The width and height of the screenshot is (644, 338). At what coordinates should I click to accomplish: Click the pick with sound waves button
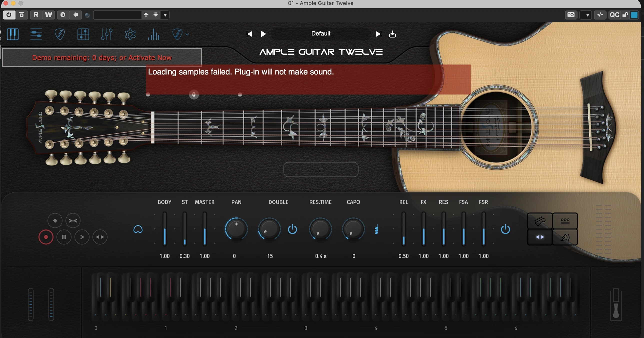(x=565, y=237)
